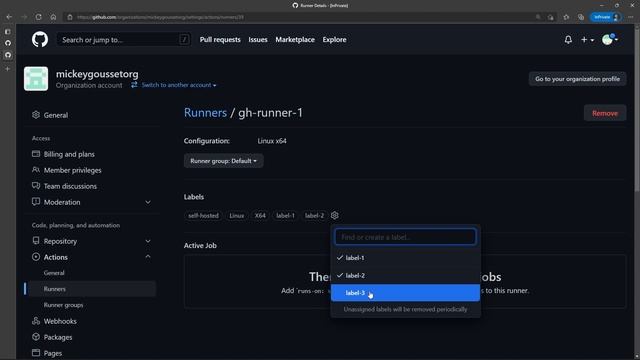640x360 pixels.
Task: Click the mickeygoussetorg organization avatar
Action: pos(36,78)
